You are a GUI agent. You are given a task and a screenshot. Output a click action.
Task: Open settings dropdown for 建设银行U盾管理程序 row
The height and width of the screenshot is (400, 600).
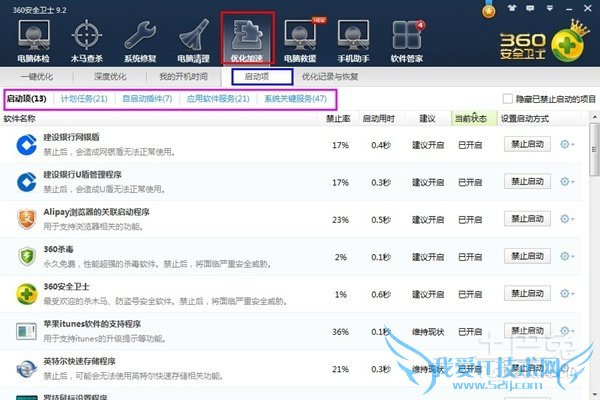567,181
